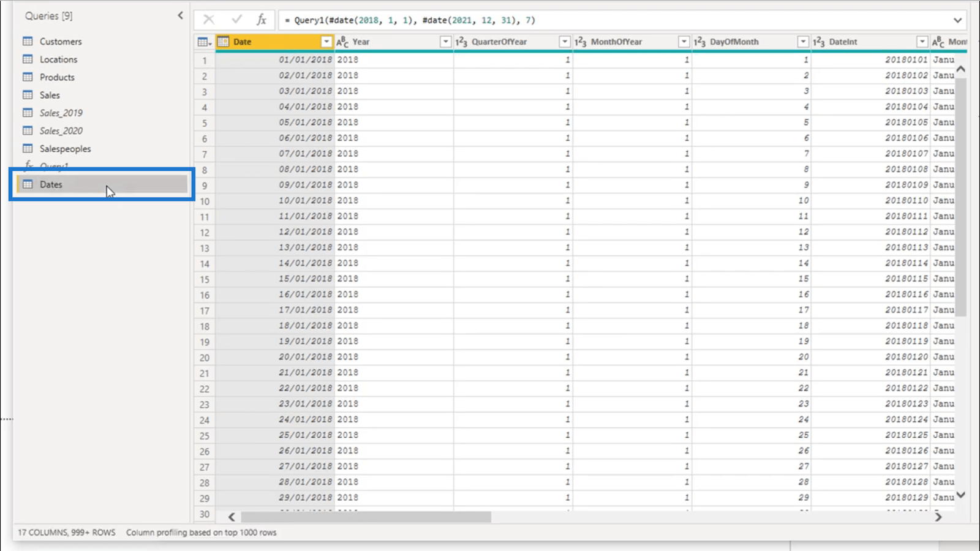Click the DateInt 123 type icon
The image size is (980, 551).
coord(819,42)
